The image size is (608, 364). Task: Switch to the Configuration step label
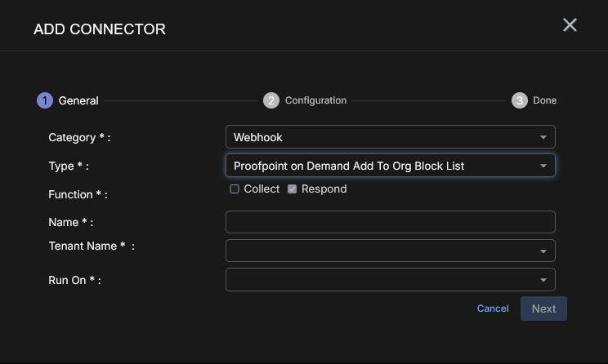coord(315,100)
